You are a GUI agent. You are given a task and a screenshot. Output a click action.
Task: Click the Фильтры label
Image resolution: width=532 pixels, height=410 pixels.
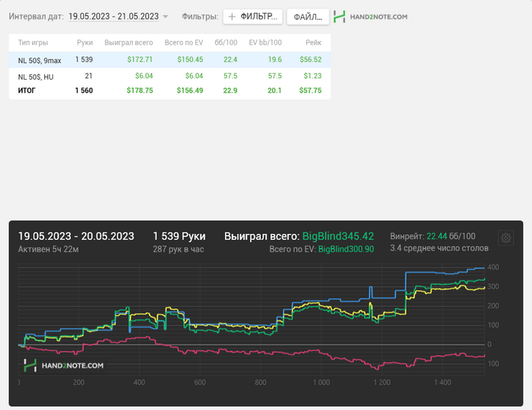[x=200, y=16]
